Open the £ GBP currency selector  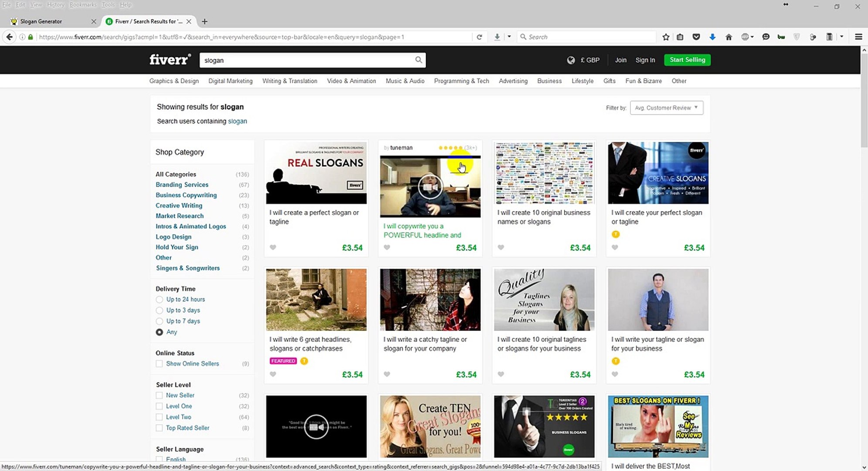[589, 60]
